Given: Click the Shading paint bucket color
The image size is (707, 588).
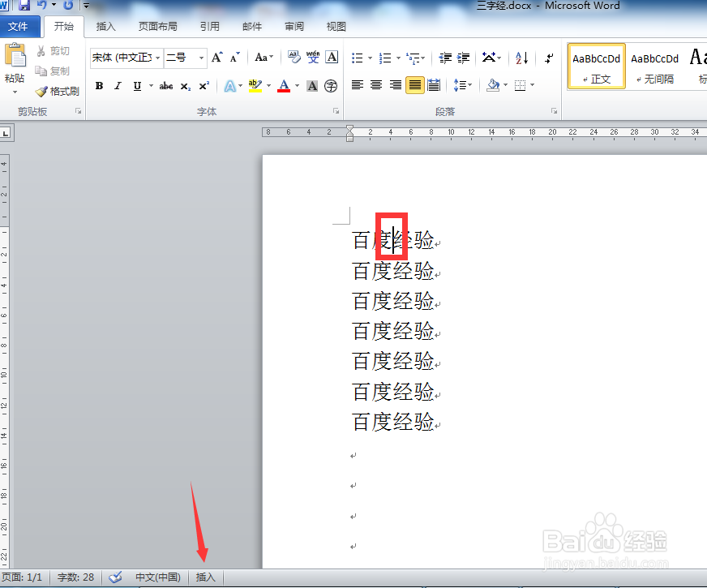Looking at the screenshot, I should pyautogui.click(x=493, y=85).
